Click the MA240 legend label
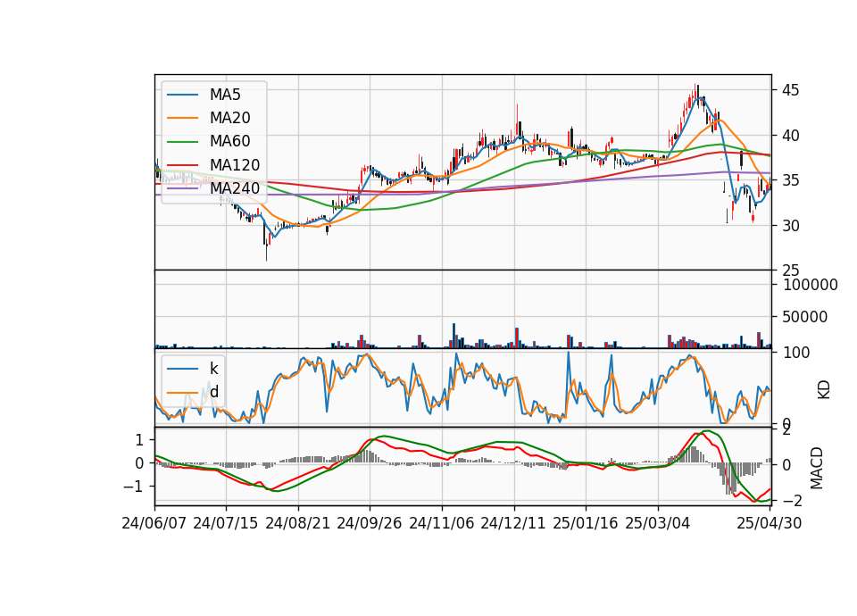The height and width of the screenshot is (616, 857). point(235,188)
